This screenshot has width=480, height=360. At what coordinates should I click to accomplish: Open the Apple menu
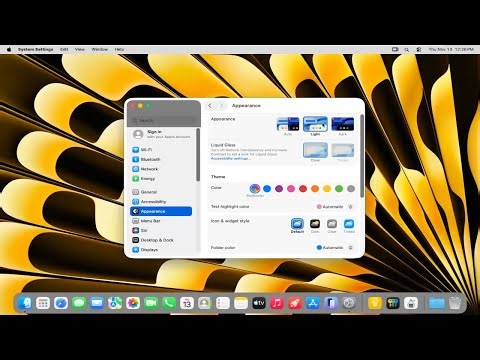coord(9,49)
